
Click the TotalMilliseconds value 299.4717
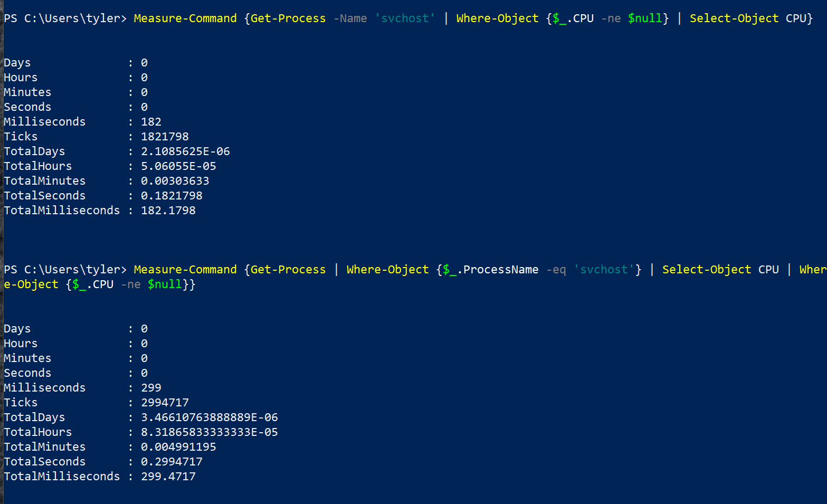pyautogui.click(x=168, y=477)
